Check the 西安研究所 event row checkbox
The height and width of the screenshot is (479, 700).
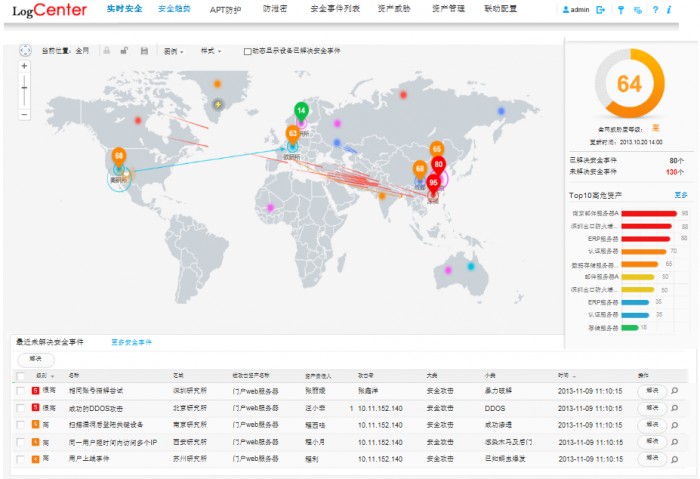(21, 442)
